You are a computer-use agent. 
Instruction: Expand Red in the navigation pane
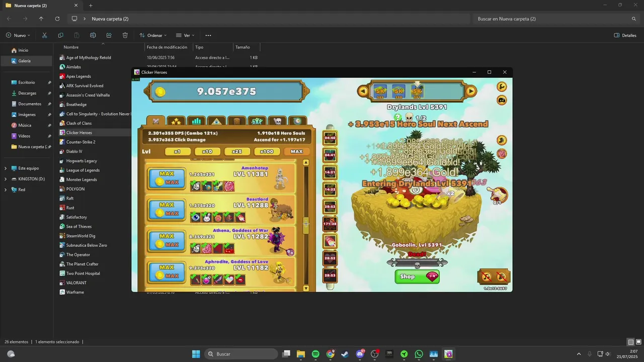[x=6, y=190]
